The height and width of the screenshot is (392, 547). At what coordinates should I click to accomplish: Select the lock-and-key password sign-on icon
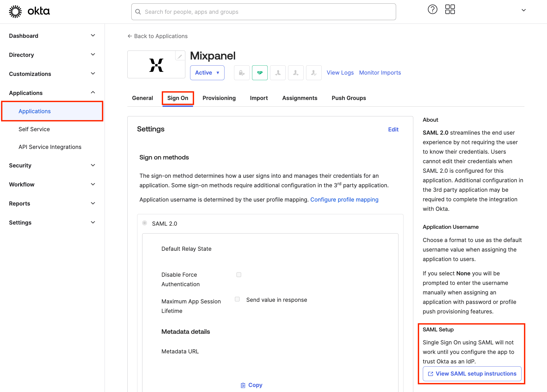(242, 72)
